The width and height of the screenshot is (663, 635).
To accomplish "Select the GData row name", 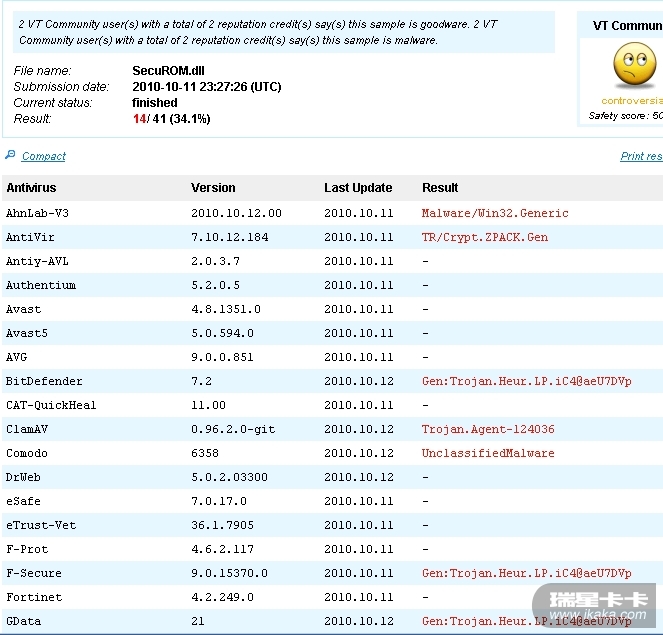I will point(23,621).
